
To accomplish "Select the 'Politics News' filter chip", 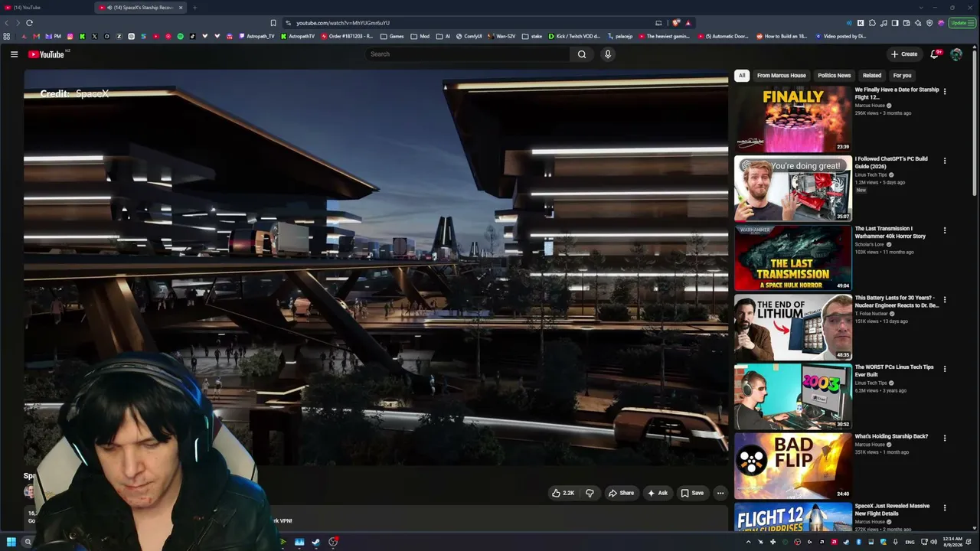I will tap(834, 76).
